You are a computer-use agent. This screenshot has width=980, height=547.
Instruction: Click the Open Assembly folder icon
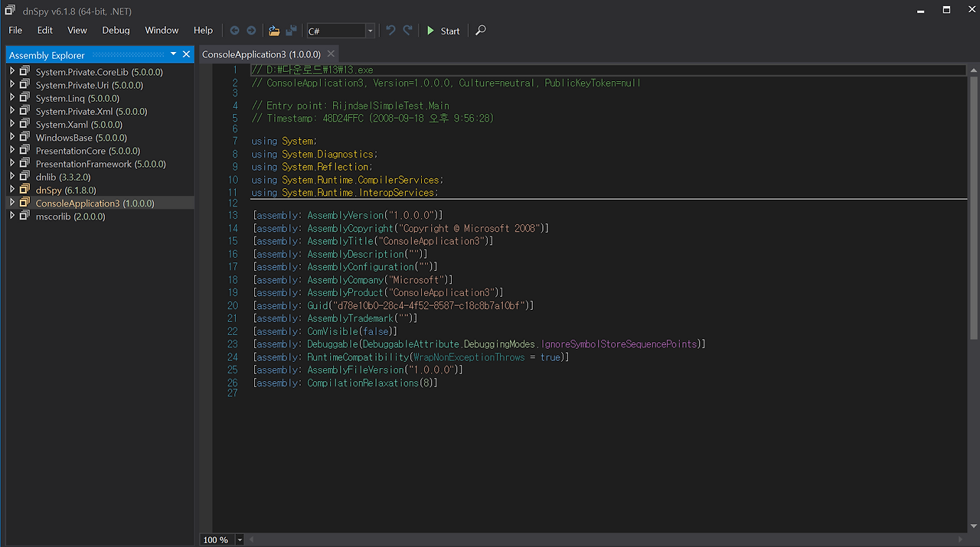click(x=273, y=31)
